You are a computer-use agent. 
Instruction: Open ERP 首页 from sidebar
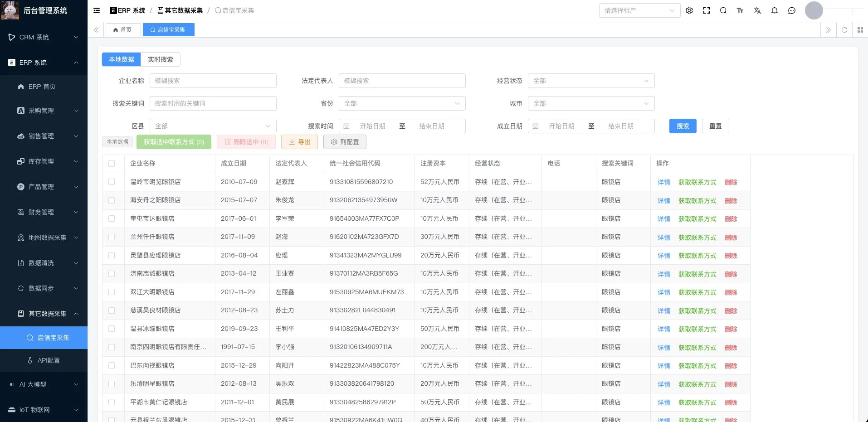(x=44, y=87)
